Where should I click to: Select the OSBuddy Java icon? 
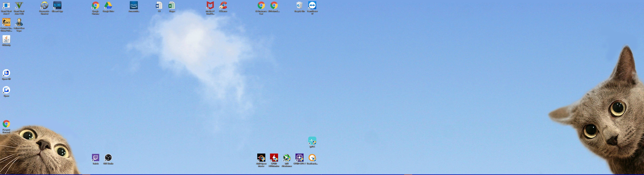[6, 41]
